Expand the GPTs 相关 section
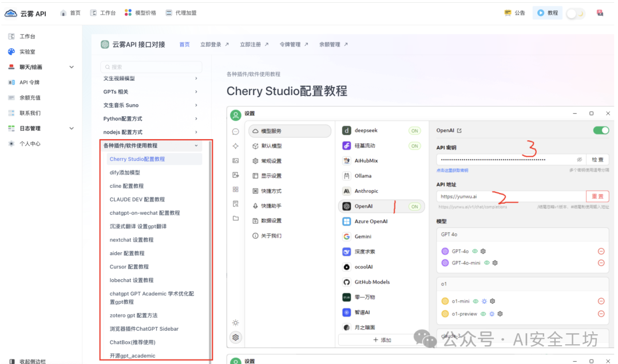The height and width of the screenshot is (364, 618). (150, 92)
